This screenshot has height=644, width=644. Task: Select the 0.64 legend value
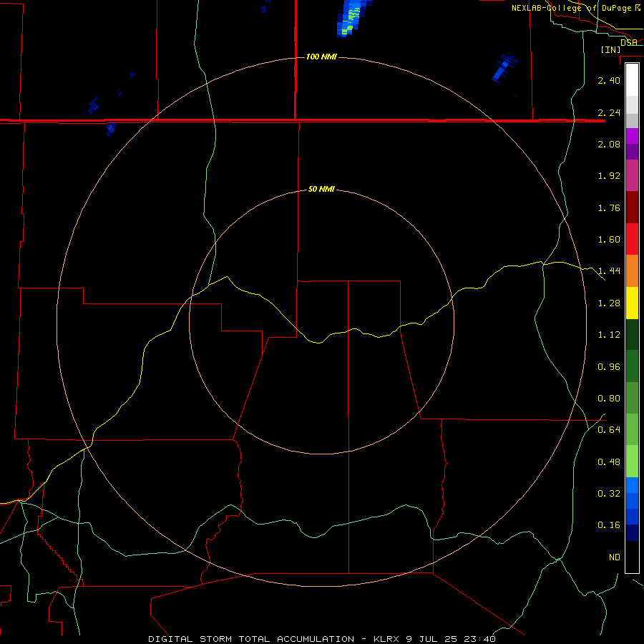[x=609, y=430]
